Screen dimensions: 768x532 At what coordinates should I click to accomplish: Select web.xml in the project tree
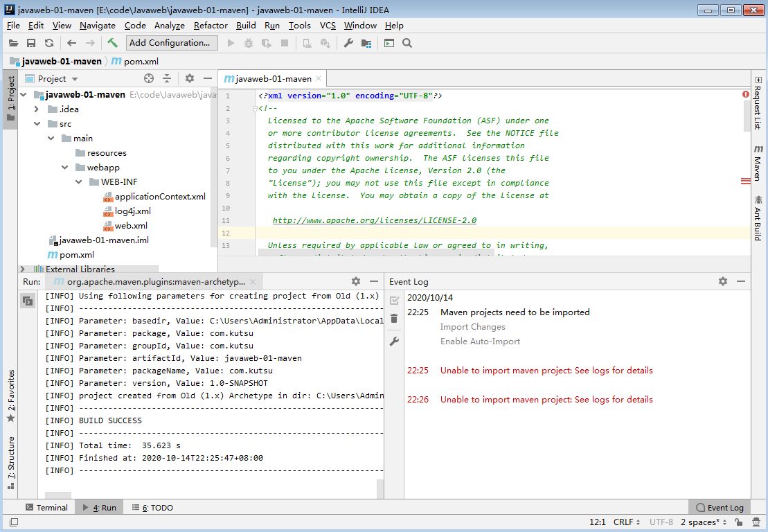point(130,226)
